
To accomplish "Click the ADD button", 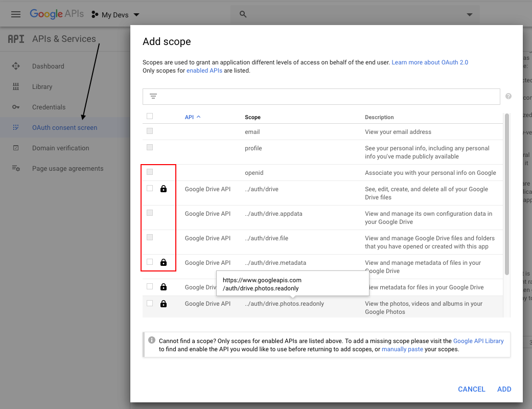I will click(x=504, y=389).
